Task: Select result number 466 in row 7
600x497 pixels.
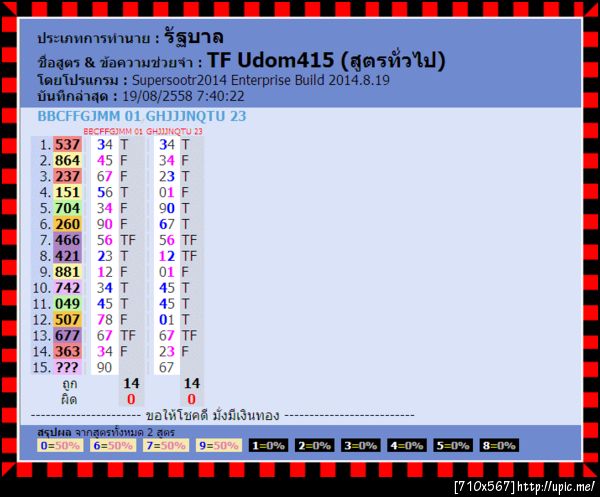Action: (67, 240)
